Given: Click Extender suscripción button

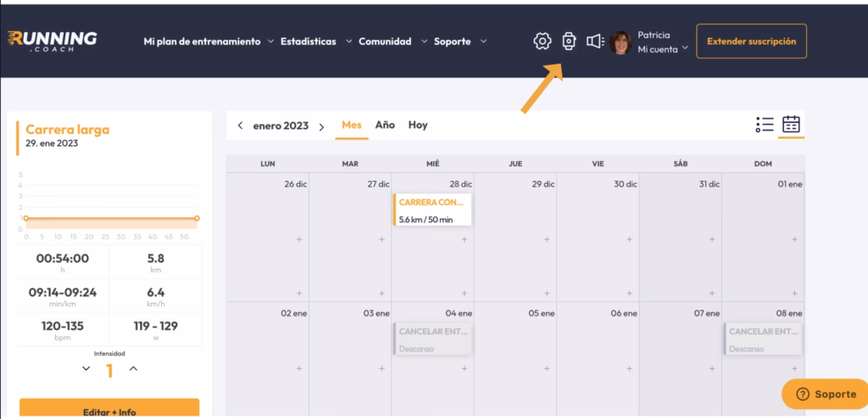Looking at the screenshot, I should click(751, 41).
